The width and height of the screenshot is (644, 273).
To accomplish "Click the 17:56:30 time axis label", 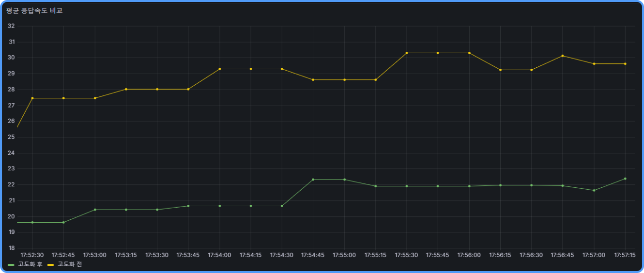I will tap(532, 255).
